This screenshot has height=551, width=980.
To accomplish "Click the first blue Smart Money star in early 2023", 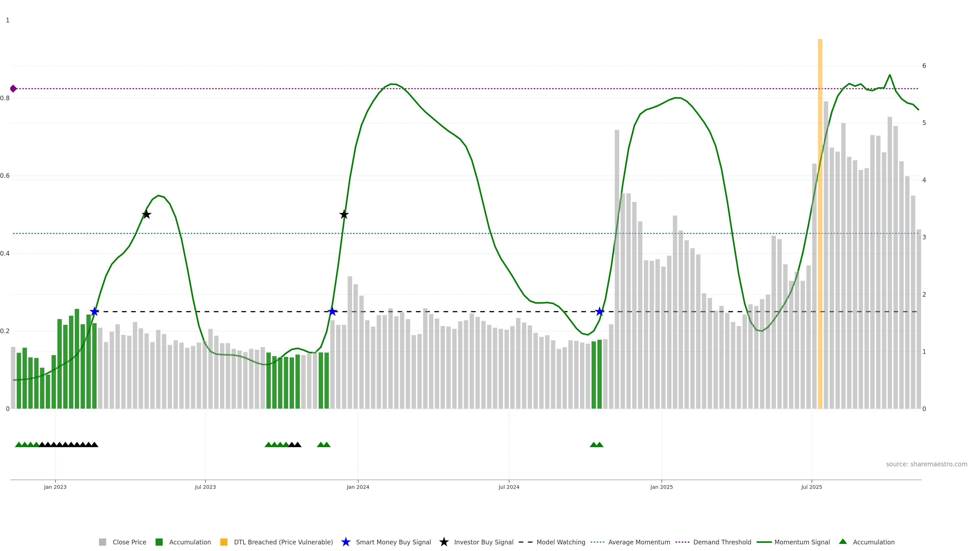I will point(94,312).
